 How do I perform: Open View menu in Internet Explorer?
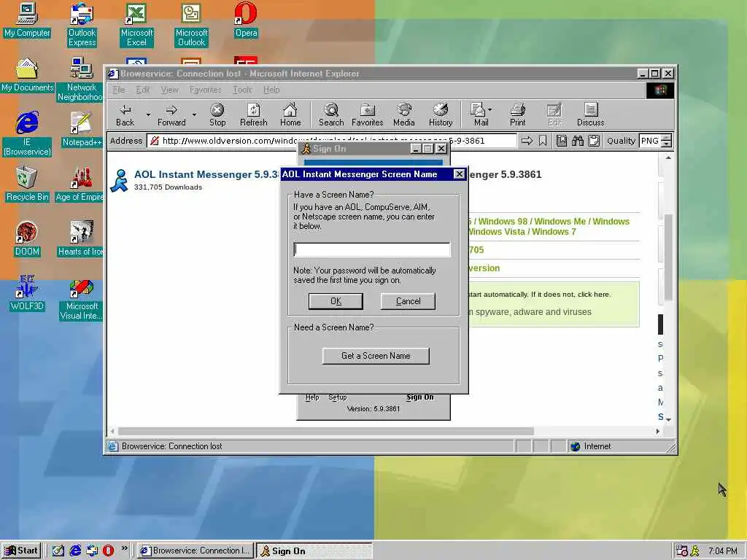[169, 90]
